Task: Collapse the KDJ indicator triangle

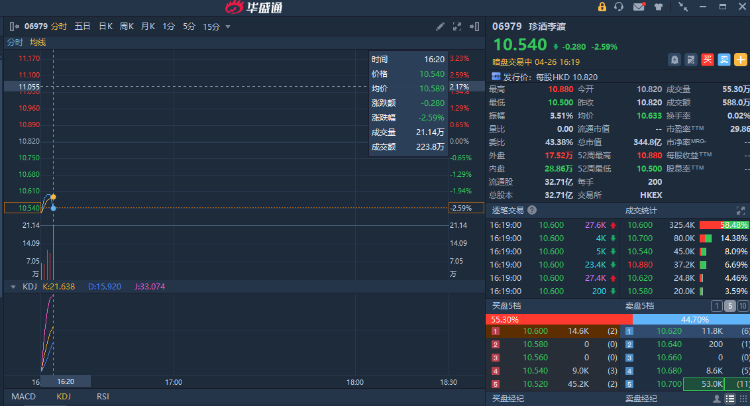Action: [x=13, y=286]
